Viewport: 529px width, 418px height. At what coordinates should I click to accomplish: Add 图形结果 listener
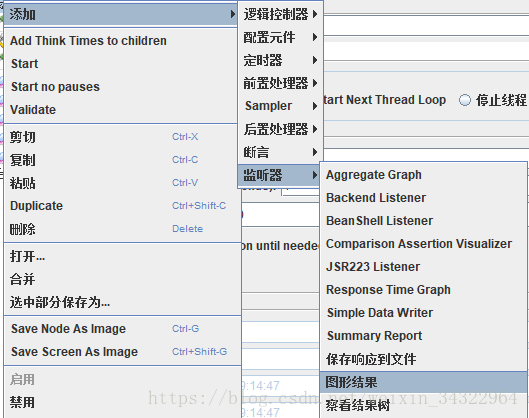click(x=423, y=382)
